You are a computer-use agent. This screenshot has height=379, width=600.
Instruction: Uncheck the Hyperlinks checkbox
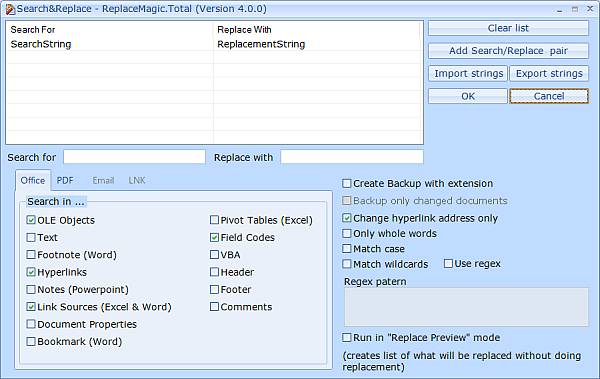tap(31, 272)
